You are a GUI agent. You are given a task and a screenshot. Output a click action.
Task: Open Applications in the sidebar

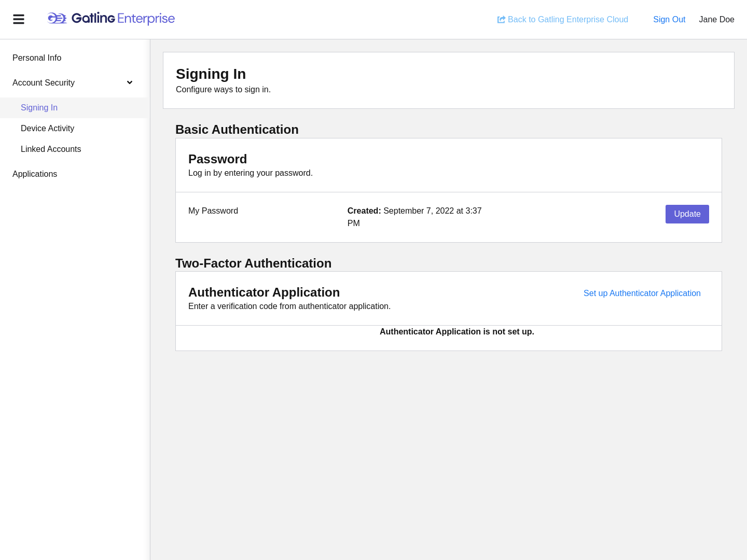tap(35, 174)
